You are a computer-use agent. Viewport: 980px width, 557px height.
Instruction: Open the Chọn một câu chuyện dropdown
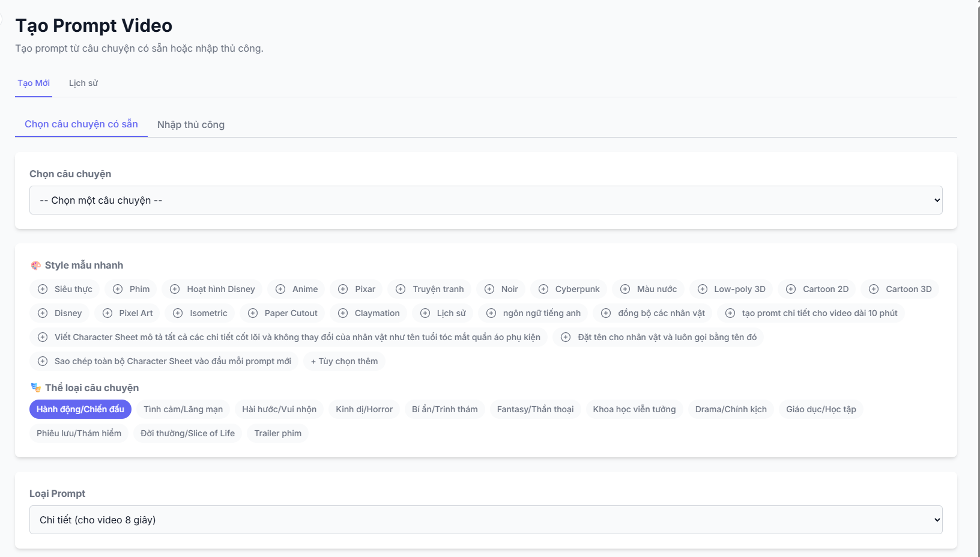[x=486, y=200]
